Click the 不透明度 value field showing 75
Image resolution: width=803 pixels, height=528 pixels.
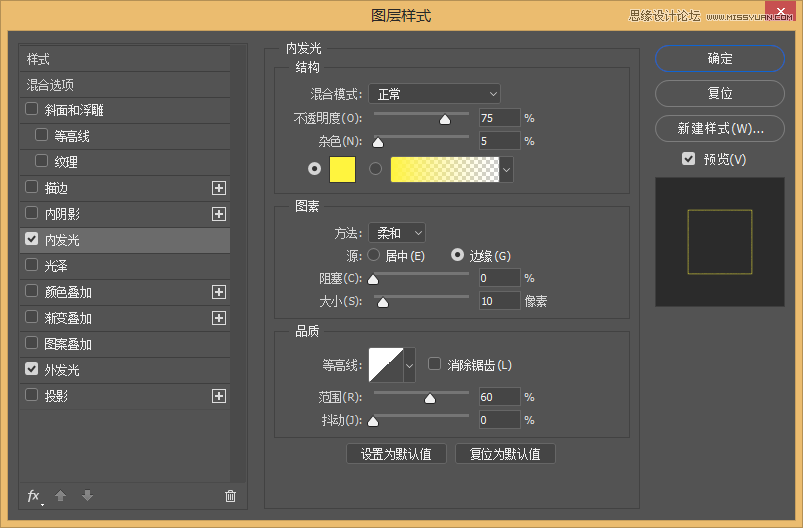pos(499,118)
